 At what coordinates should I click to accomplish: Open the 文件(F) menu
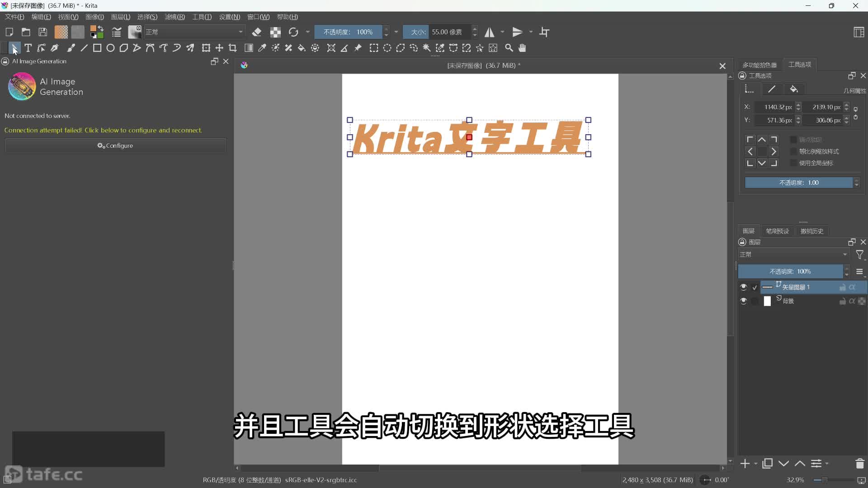coord(14,17)
